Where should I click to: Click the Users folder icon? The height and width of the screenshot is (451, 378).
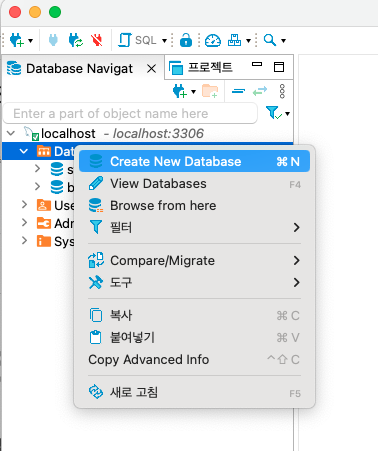[44, 205]
